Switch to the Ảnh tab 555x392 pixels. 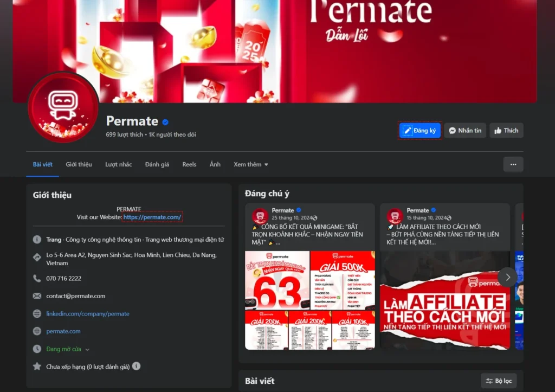coord(215,164)
